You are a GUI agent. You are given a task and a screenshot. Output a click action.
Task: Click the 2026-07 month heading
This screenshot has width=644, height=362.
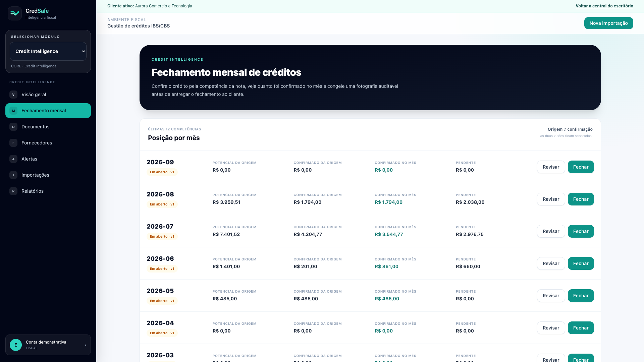click(x=160, y=227)
